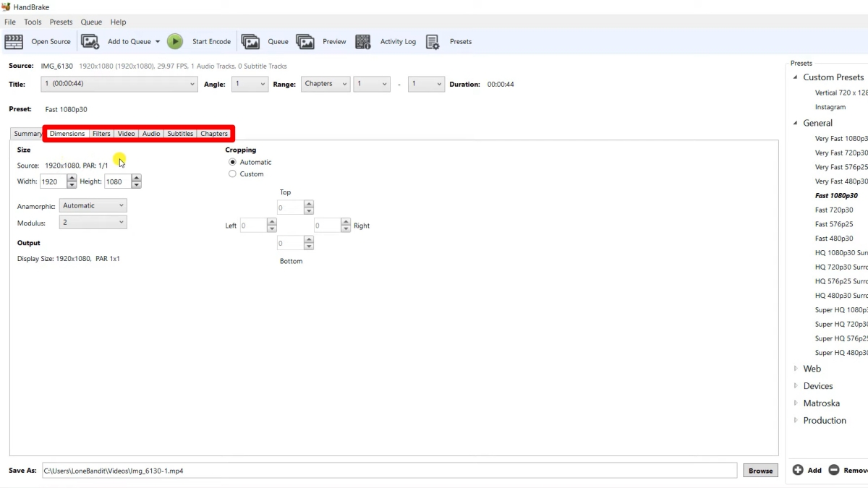Image resolution: width=868 pixels, height=488 pixels.
Task: Open the Add to Queue dropdown arrow
Action: 158,41
